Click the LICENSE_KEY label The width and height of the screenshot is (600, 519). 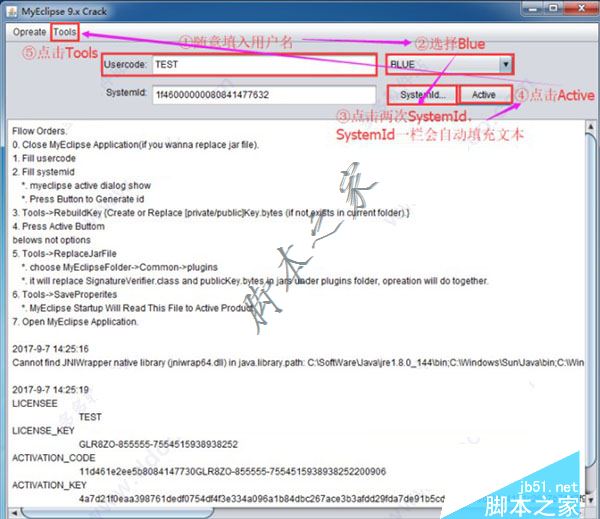pos(43,431)
